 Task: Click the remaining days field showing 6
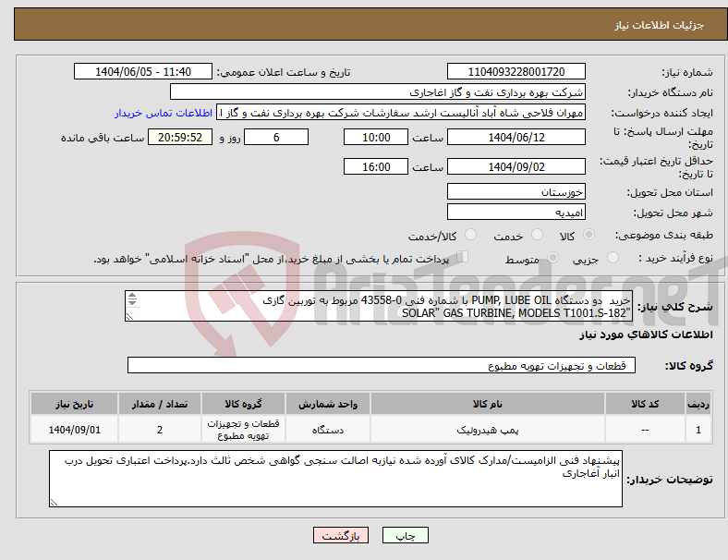[276, 137]
